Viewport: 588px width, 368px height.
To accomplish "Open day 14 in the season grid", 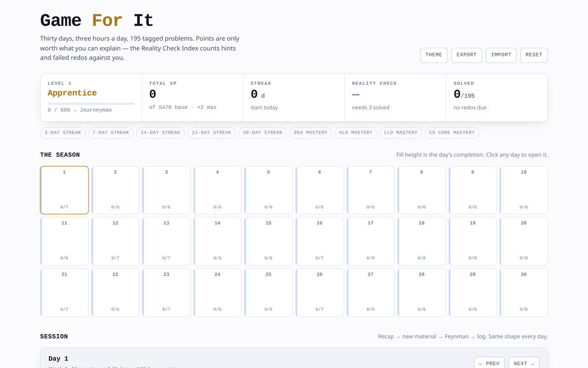I will [218, 241].
